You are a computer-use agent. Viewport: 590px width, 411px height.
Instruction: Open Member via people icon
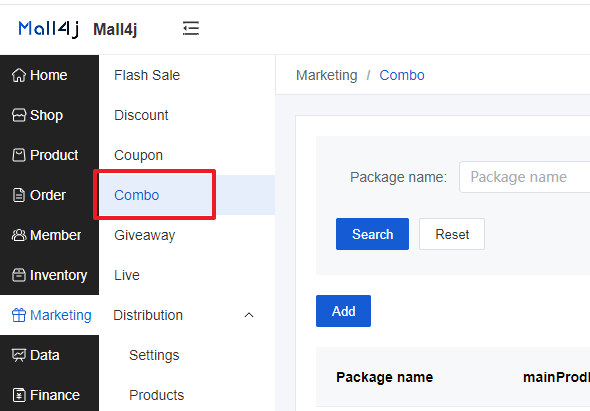18,235
